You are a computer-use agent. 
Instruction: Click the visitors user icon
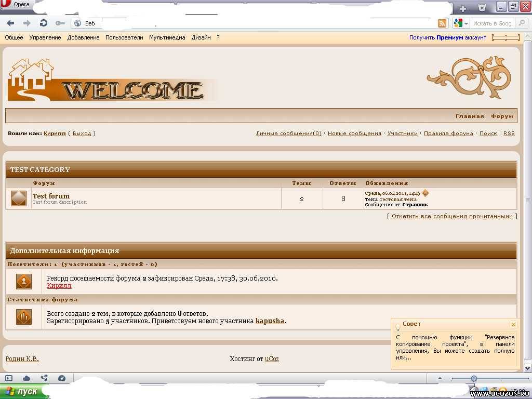pyautogui.click(x=24, y=281)
